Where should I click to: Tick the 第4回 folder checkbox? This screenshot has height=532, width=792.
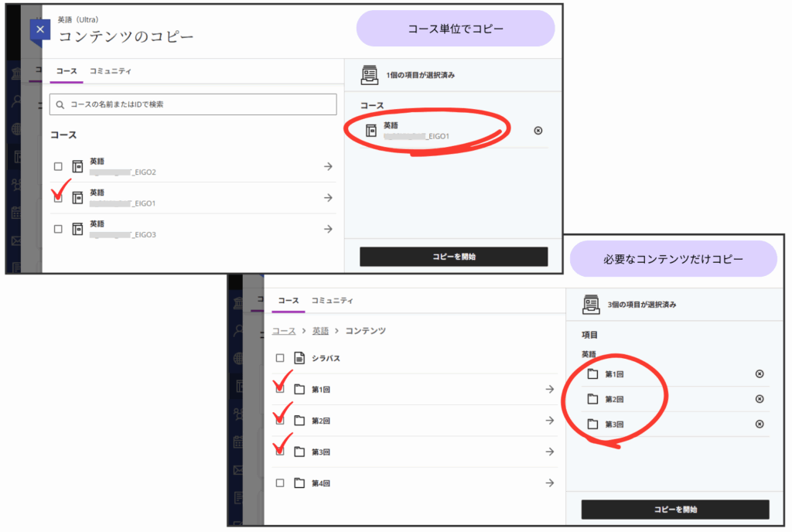(280, 483)
